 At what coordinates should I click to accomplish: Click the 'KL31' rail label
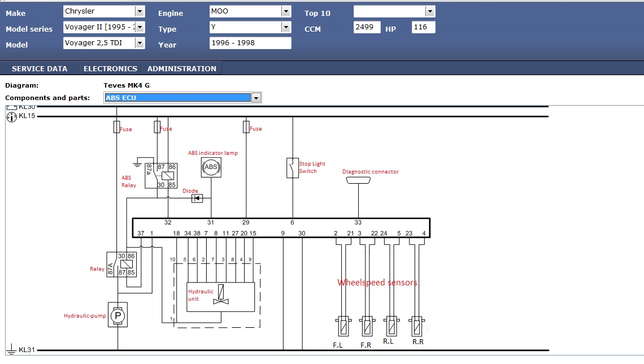pyautogui.click(x=27, y=350)
